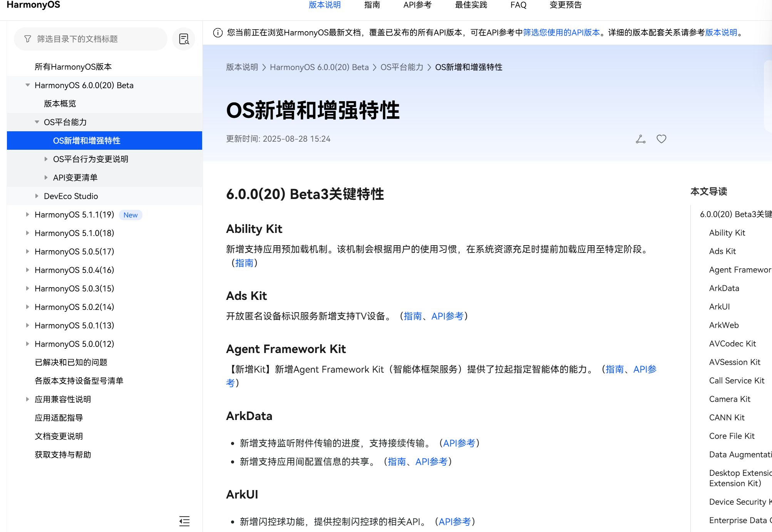Expand the DevEco Studio tree item
The image size is (772, 532).
(37, 196)
